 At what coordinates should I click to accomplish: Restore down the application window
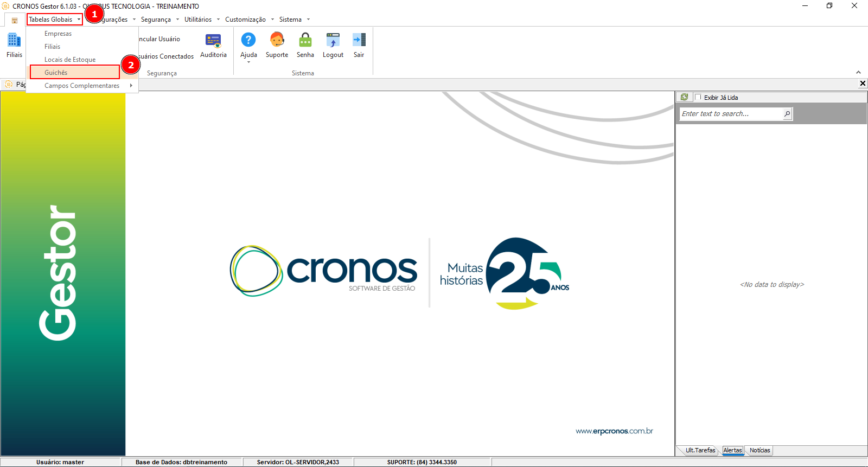tap(829, 6)
